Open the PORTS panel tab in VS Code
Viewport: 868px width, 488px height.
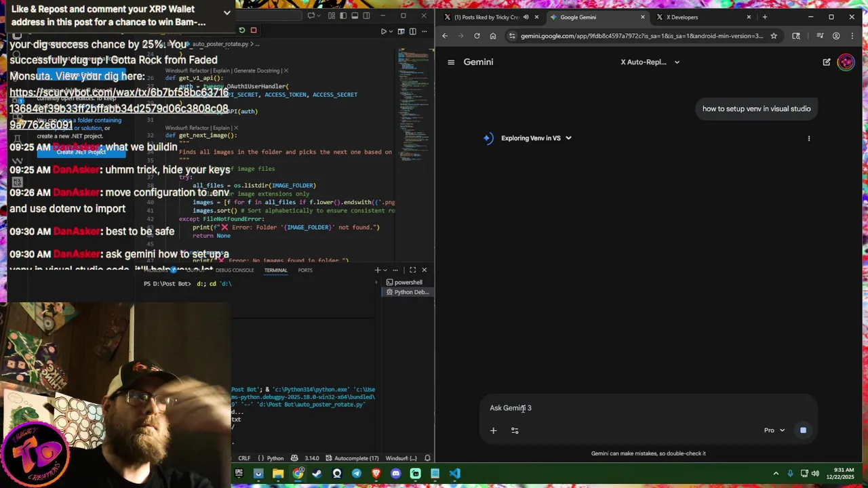tap(305, 270)
